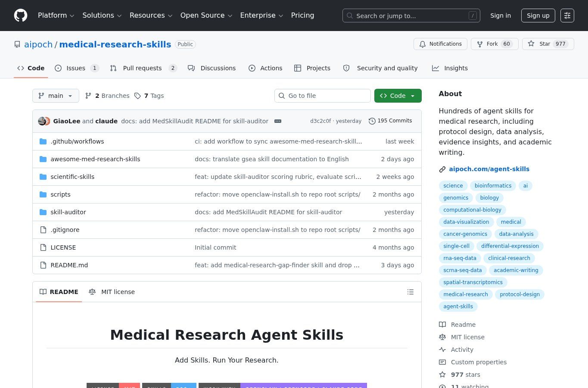The width and height of the screenshot is (588, 388).
Task: Open the LICENSE file icon
Action: [x=43, y=247]
